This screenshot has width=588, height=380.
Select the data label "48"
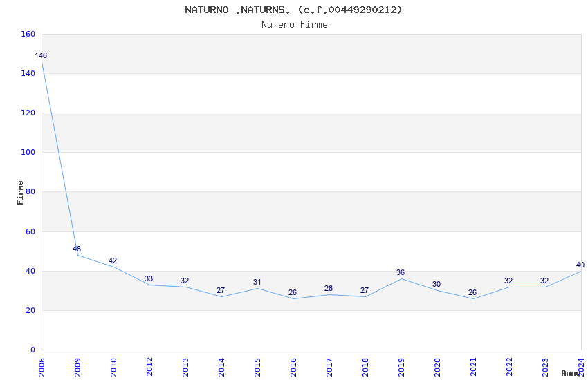click(77, 249)
